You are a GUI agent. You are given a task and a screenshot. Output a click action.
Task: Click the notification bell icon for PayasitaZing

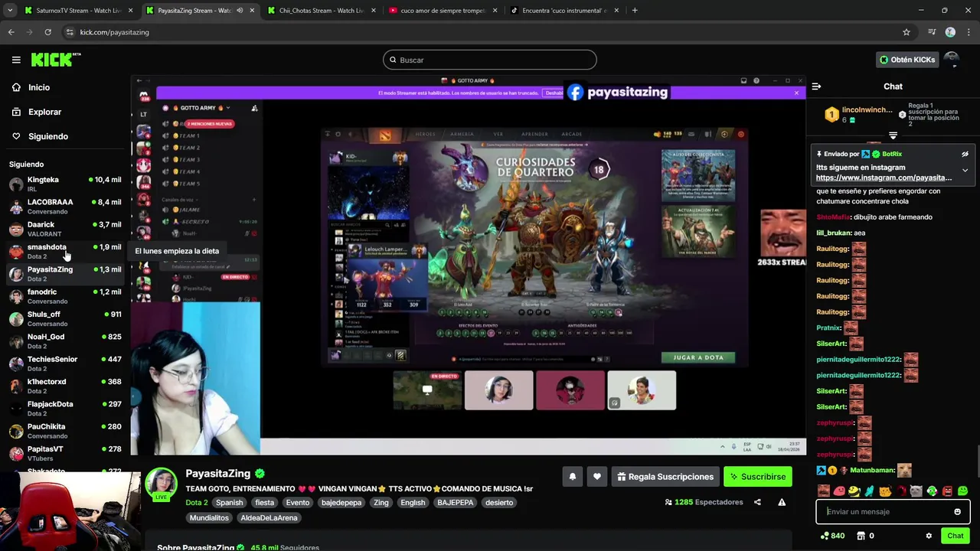[572, 477]
